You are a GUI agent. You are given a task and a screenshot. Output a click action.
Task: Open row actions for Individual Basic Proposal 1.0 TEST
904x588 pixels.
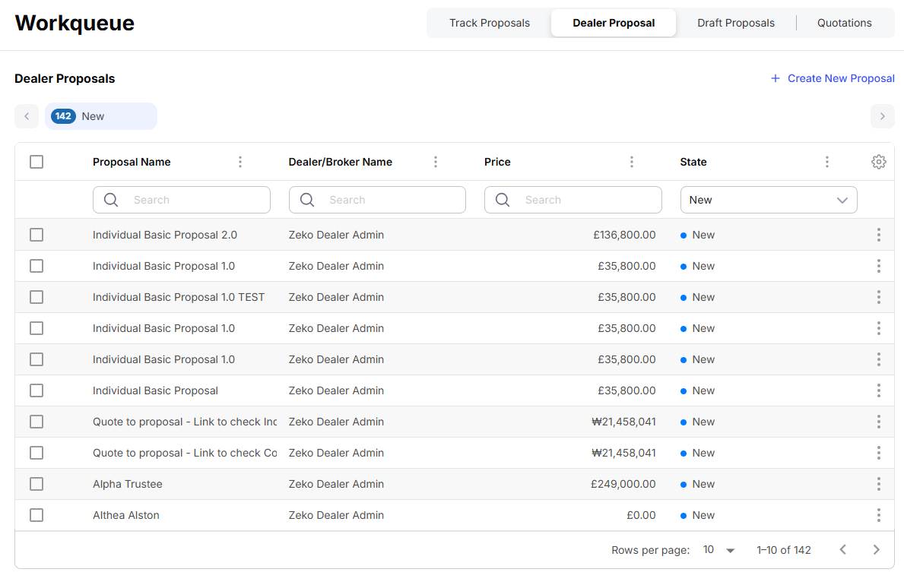click(879, 296)
